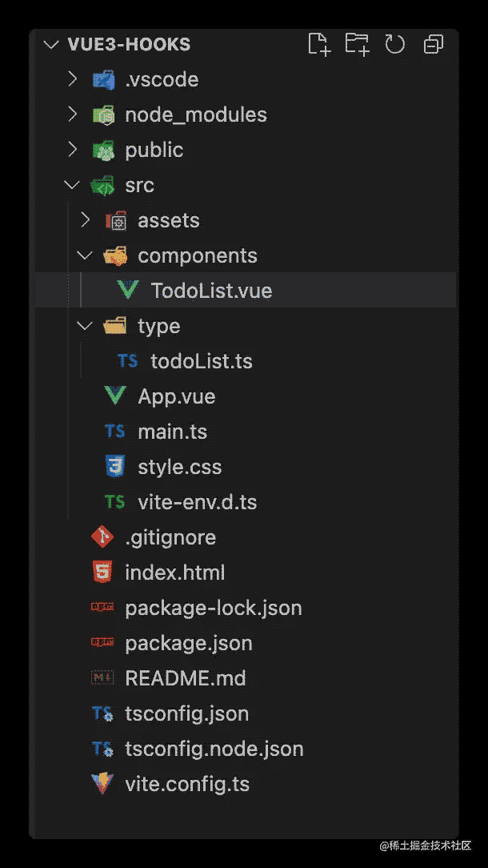Click the HTML5 icon beside index.html
488x868 pixels.
click(x=102, y=573)
